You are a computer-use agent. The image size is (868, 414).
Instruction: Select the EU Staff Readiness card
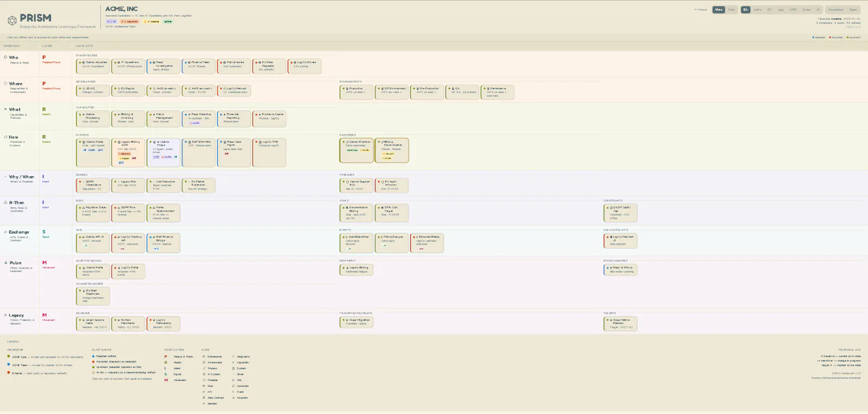(93, 296)
